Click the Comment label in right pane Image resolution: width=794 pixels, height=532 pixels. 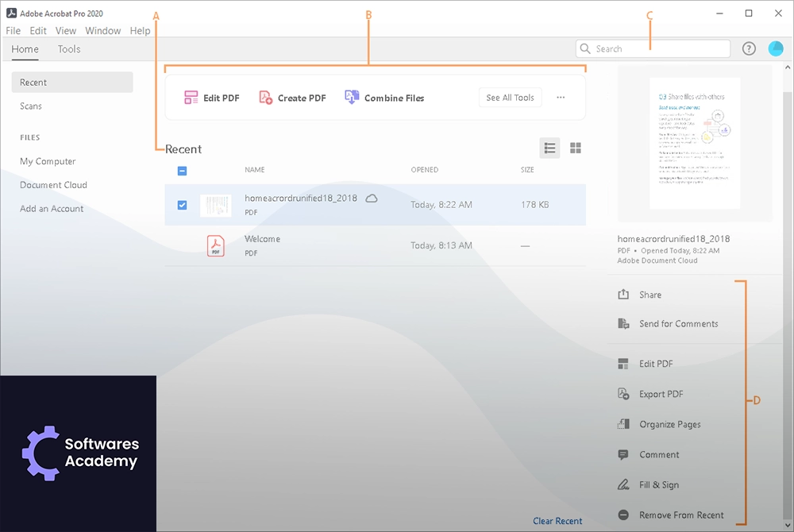pos(659,454)
